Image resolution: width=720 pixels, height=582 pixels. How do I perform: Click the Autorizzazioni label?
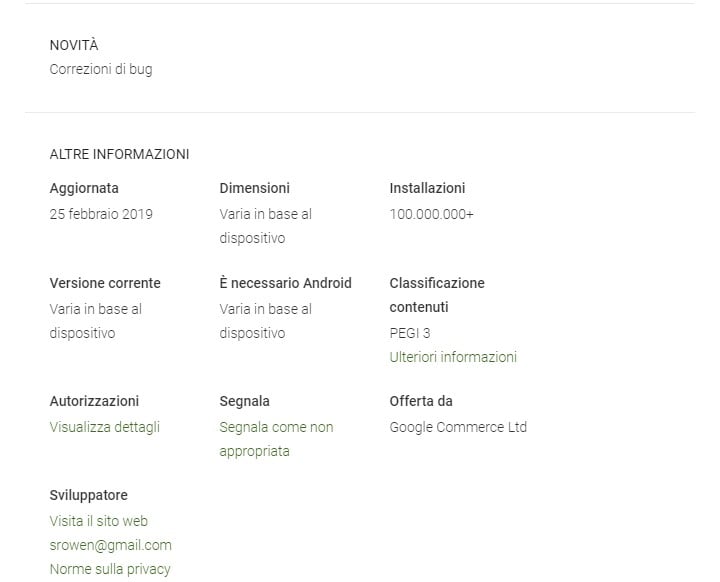coord(94,401)
